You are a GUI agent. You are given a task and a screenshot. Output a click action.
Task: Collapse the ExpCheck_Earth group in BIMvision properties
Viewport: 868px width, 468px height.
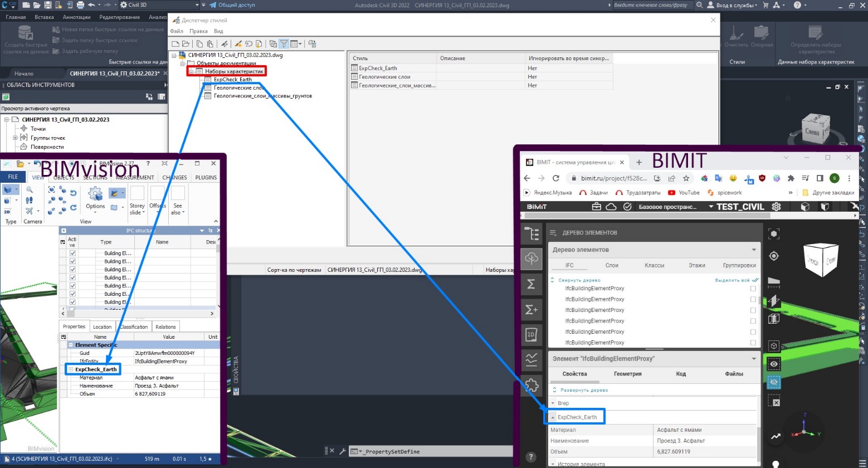71,369
